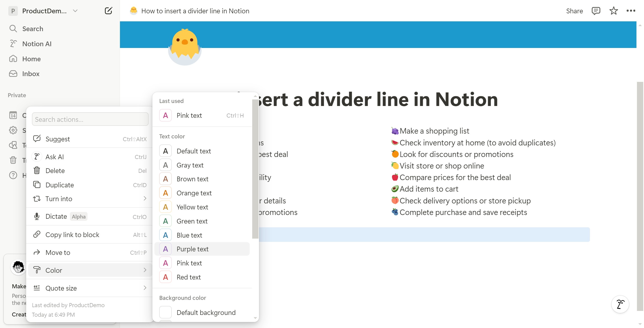Choose Ask AI in the action menu
This screenshot has height=328, width=644.
[x=90, y=157]
